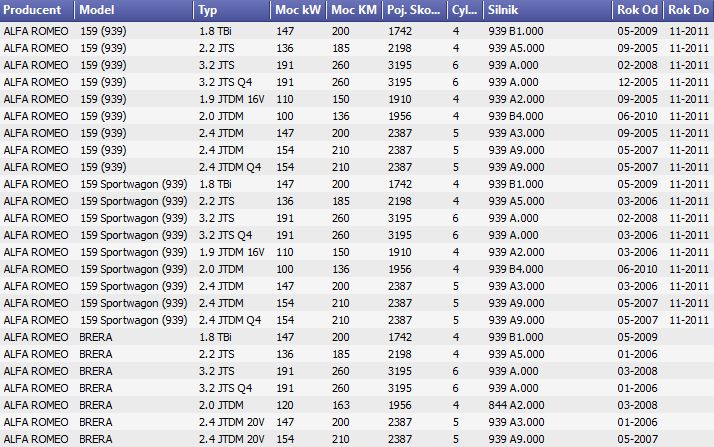This screenshot has width=714, height=447.
Task: Select the 159 Sportwagon 2.0 JTDM row
Action: coord(357,269)
